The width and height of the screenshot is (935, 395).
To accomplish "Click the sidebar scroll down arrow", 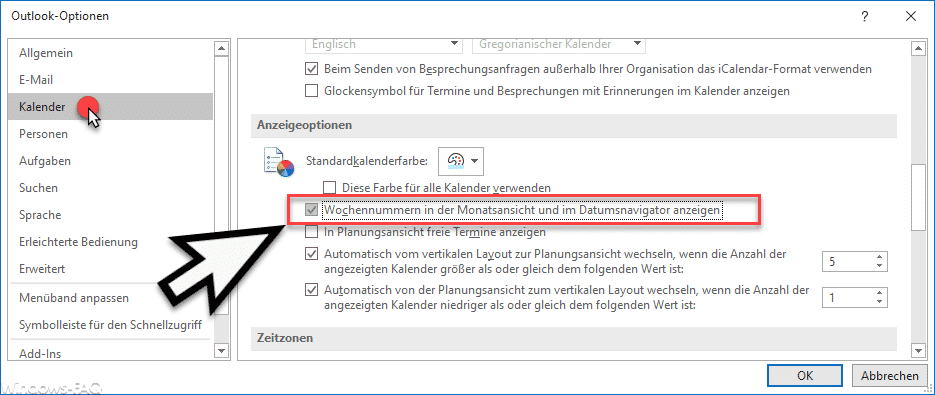I will point(221,351).
